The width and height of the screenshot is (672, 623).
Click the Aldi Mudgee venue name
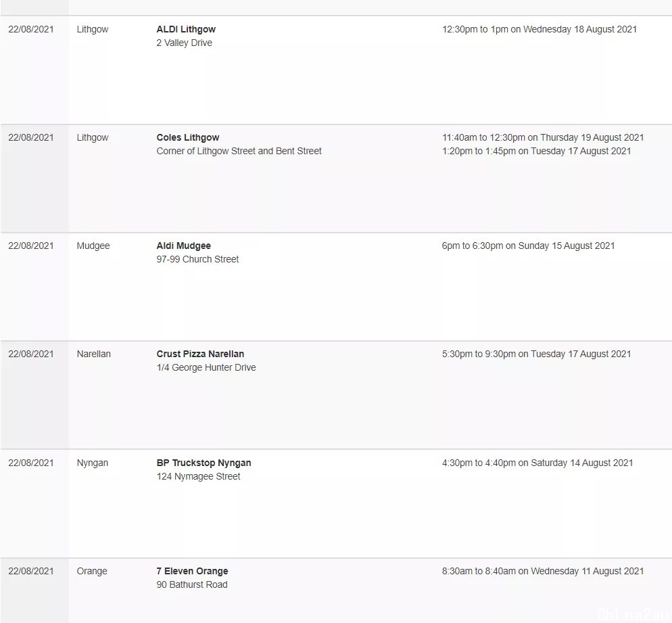(183, 246)
